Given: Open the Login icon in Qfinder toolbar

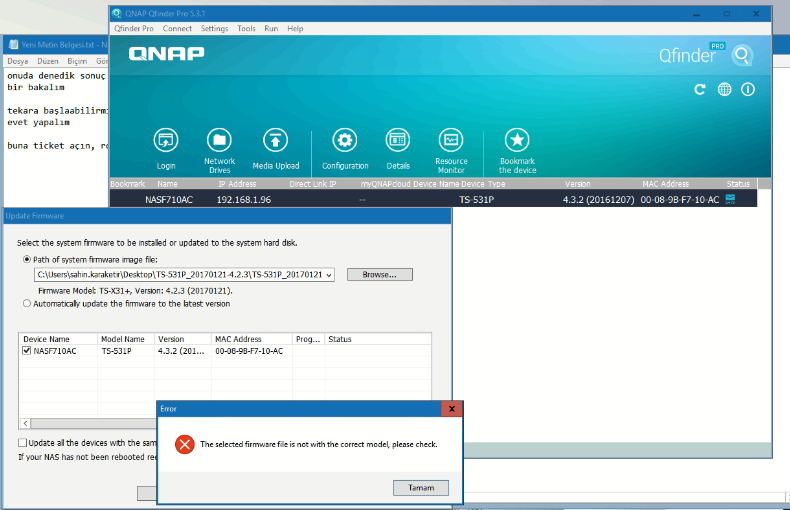Looking at the screenshot, I should 166,141.
